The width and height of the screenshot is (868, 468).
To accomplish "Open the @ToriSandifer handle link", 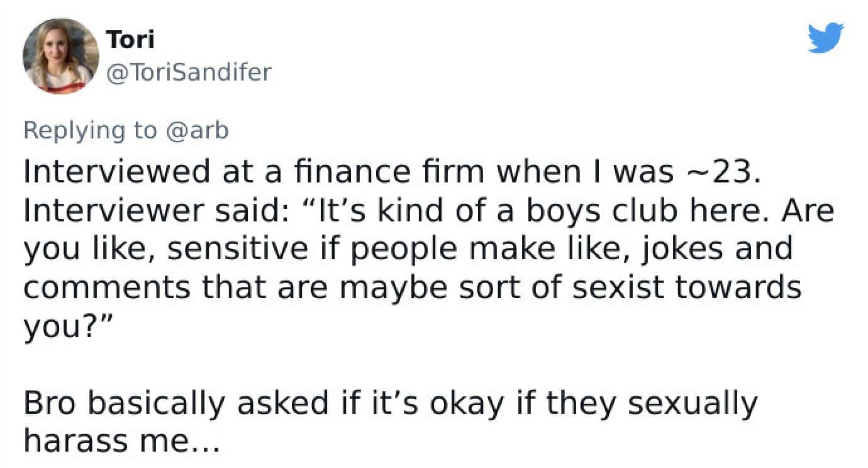I will pyautogui.click(x=187, y=72).
